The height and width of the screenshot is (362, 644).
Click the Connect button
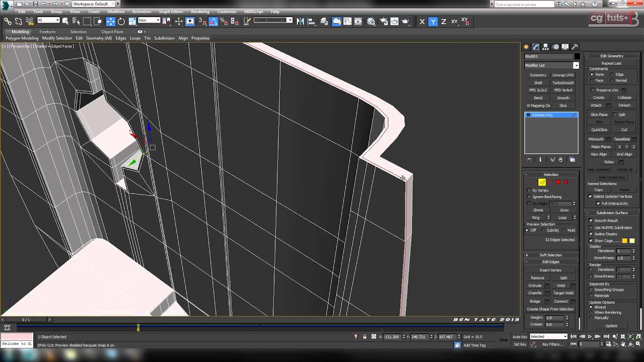[x=561, y=301]
